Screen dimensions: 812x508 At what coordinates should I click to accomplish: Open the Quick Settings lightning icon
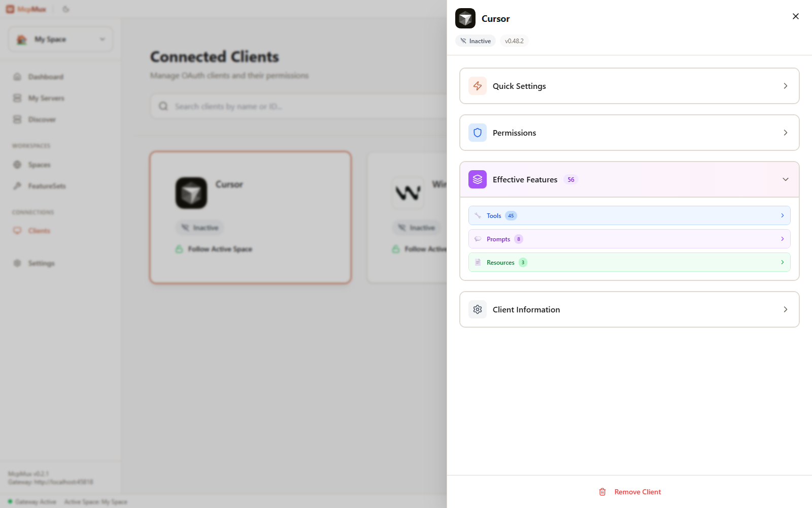pos(477,86)
